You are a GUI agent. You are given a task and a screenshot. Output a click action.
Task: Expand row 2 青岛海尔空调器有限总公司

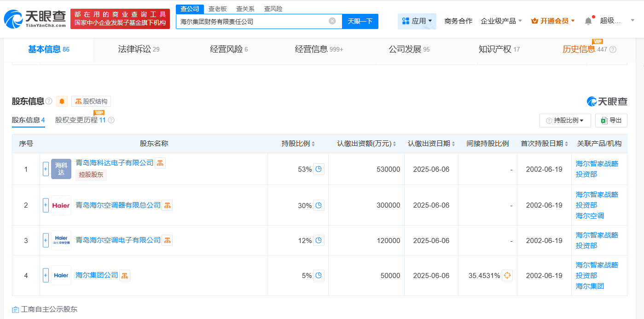pyautogui.click(x=46, y=205)
